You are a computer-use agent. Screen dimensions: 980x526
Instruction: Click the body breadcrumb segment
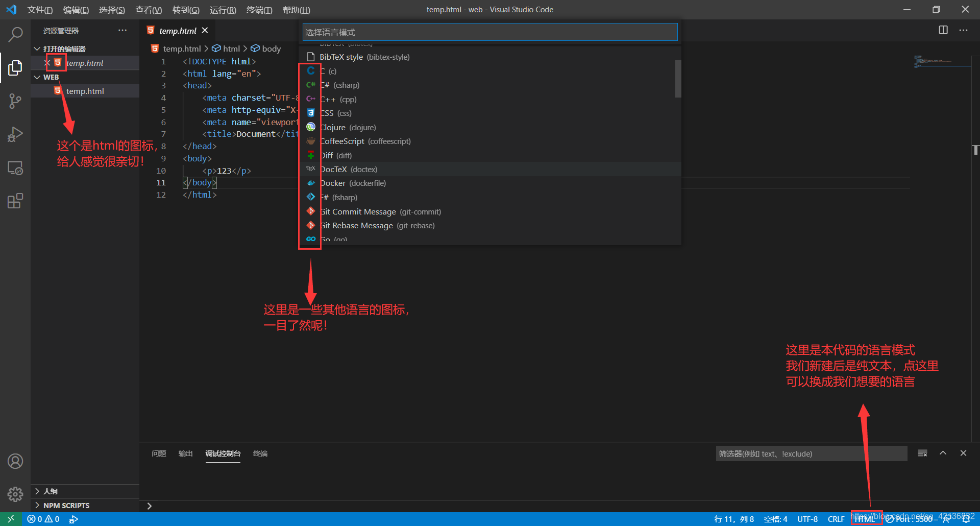(x=266, y=49)
